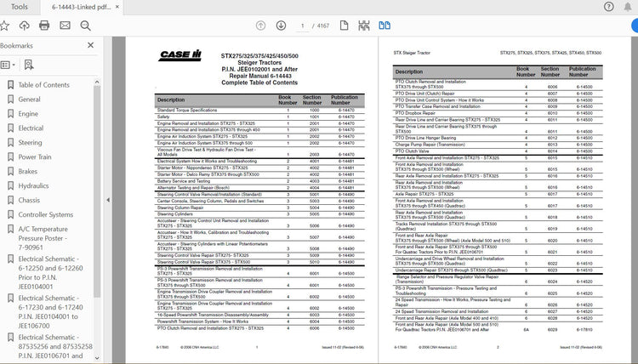Click 'Safety' entry in contents table
This screenshot has height=364, width=638.
[163, 117]
